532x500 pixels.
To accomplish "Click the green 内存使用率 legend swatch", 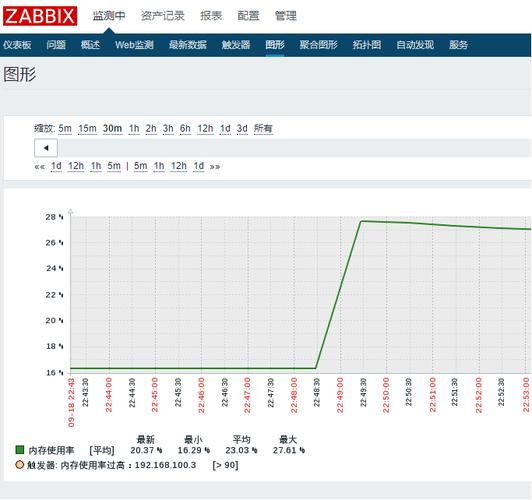I will coord(20,450).
